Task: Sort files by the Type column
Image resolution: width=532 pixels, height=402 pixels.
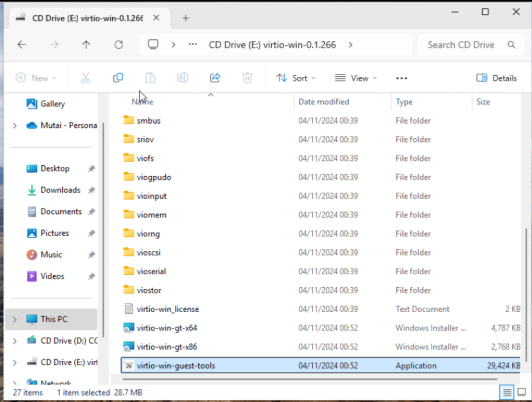Action: point(404,102)
